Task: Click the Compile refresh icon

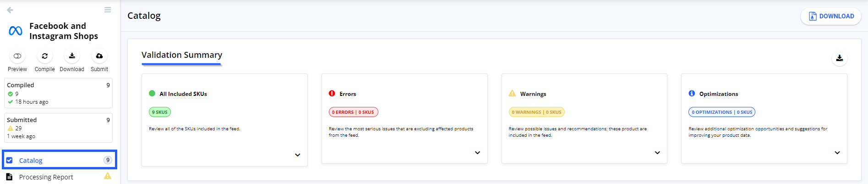Action: click(x=45, y=56)
